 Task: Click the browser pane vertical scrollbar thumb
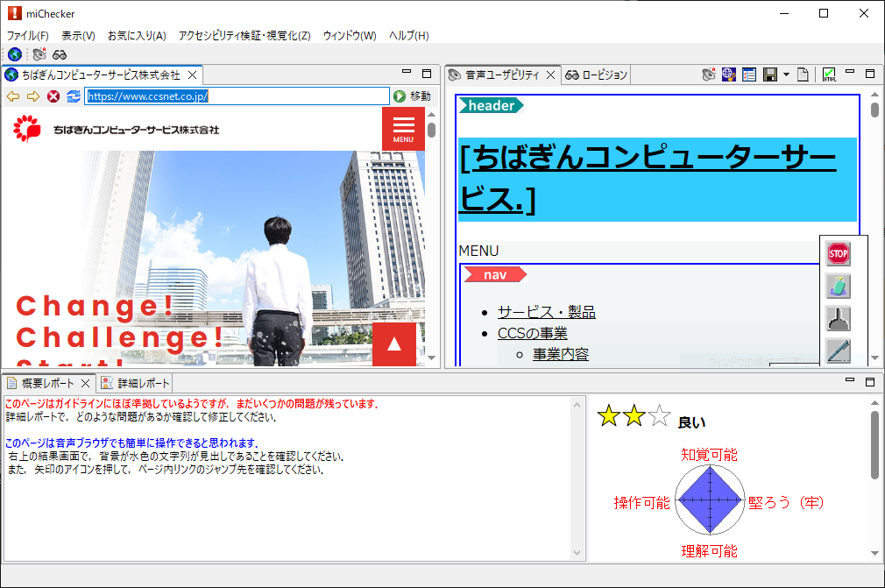[x=432, y=130]
